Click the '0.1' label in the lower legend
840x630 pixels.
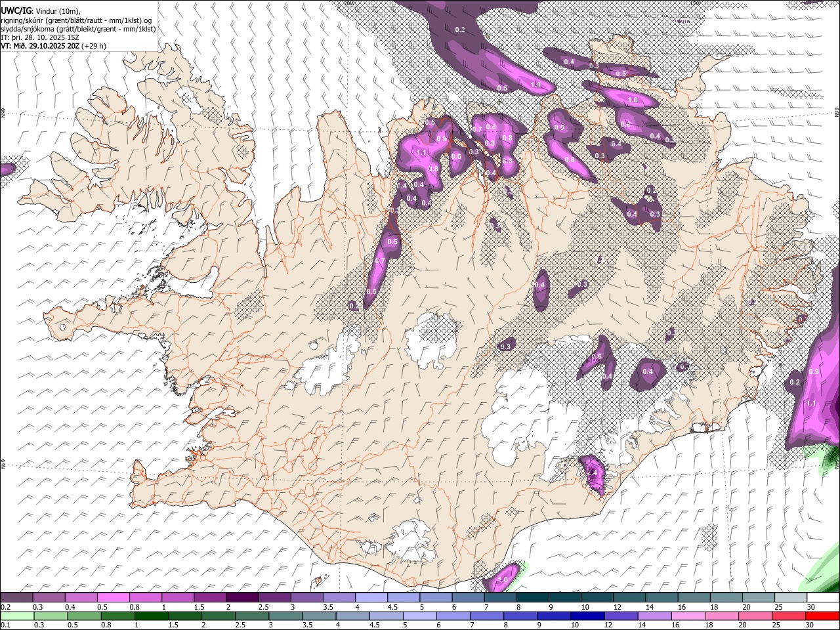5,625
